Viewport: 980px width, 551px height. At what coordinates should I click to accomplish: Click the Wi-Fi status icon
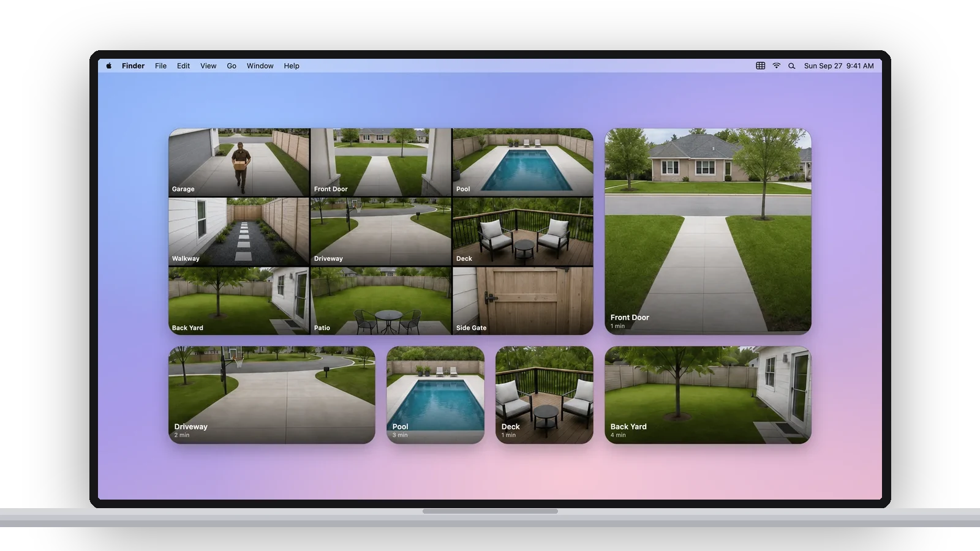pyautogui.click(x=776, y=66)
